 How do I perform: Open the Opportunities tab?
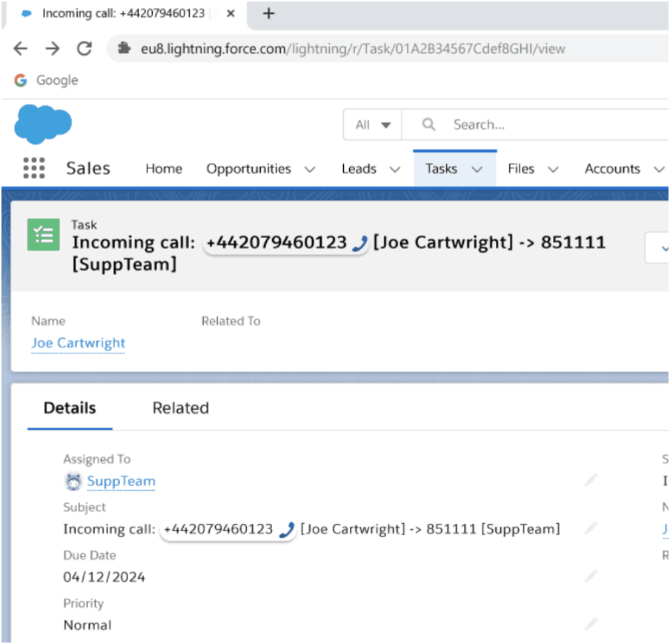249,169
